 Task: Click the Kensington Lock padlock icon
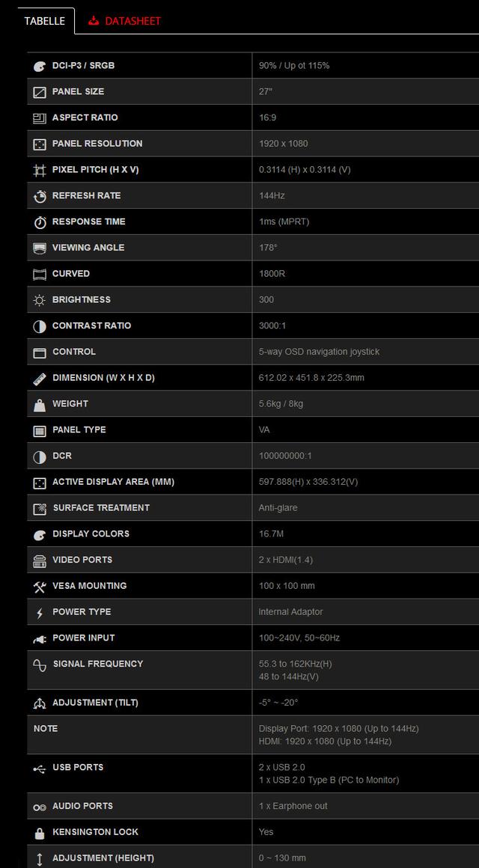click(40, 832)
